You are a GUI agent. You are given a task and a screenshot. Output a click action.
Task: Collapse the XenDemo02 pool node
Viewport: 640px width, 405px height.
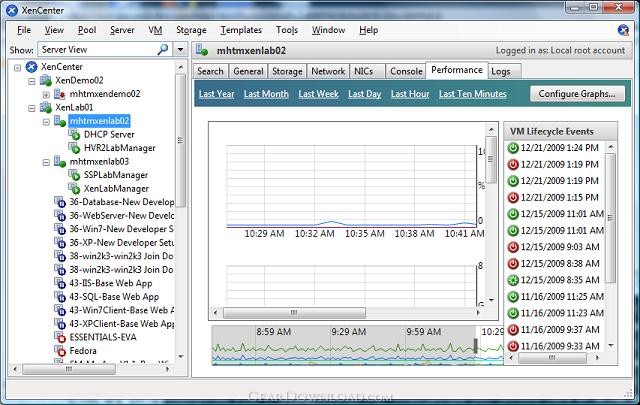point(32,81)
